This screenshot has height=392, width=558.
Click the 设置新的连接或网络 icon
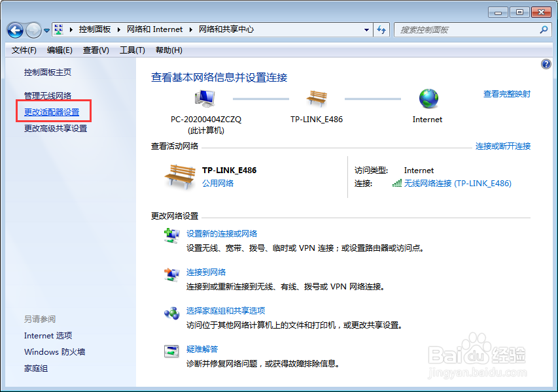[171, 236]
